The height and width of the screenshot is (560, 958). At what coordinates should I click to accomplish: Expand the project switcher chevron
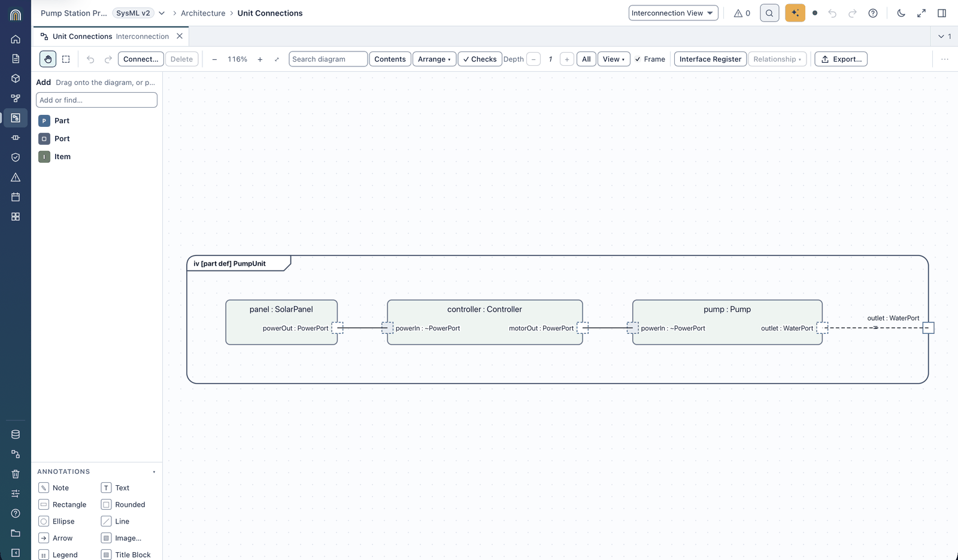pyautogui.click(x=162, y=13)
